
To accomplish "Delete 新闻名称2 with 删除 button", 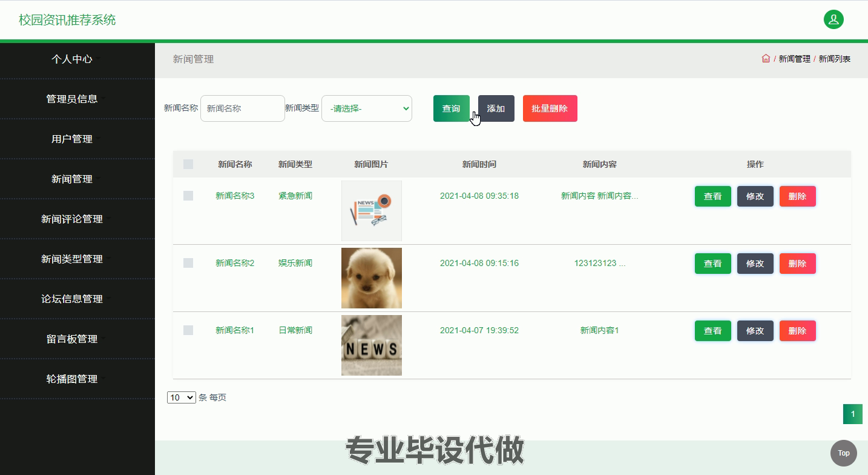I will click(798, 264).
